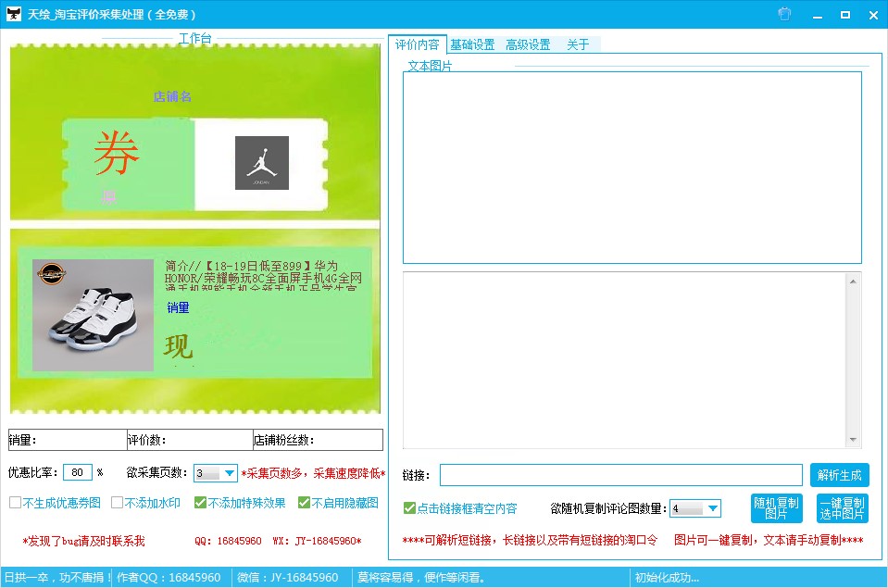Click the 链接 input field
This screenshot has height=588, width=888.
(x=621, y=475)
